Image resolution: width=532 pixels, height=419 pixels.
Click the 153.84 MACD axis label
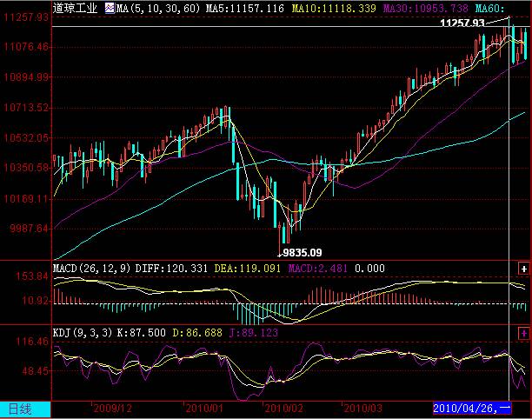[x=32, y=276]
